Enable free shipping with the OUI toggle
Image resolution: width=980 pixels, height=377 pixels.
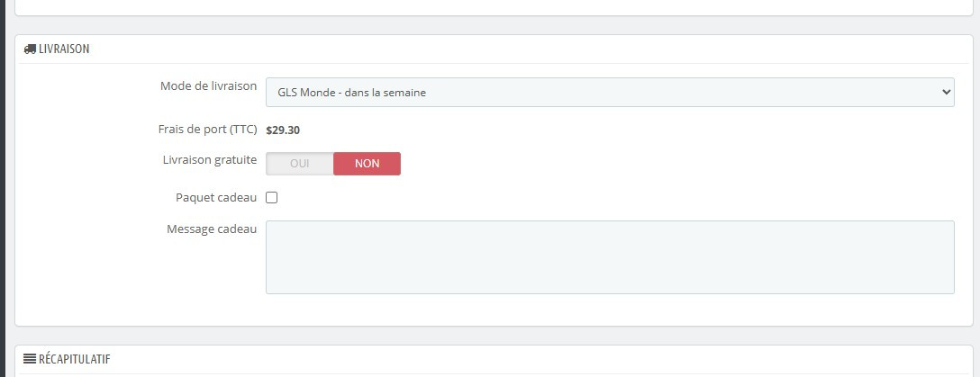[300, 164]
